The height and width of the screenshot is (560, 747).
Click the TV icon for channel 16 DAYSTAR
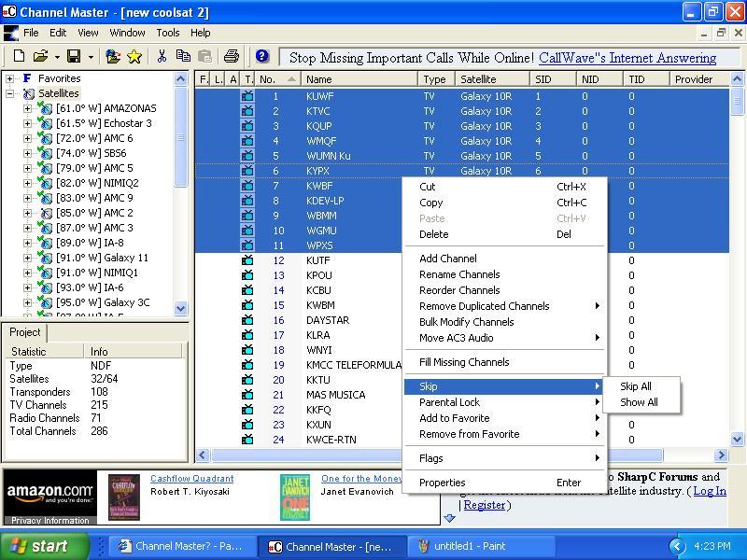pyautogui.click(x=247, y=320)
